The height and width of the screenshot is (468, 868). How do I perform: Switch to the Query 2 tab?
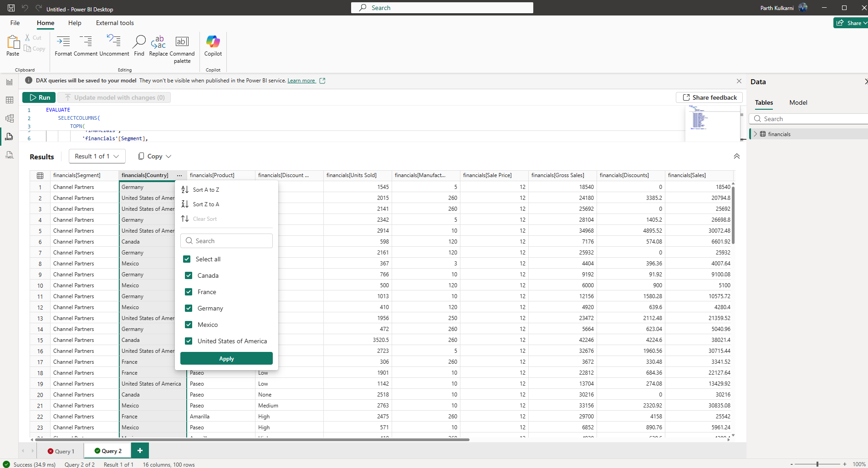[x=108, y=451]
